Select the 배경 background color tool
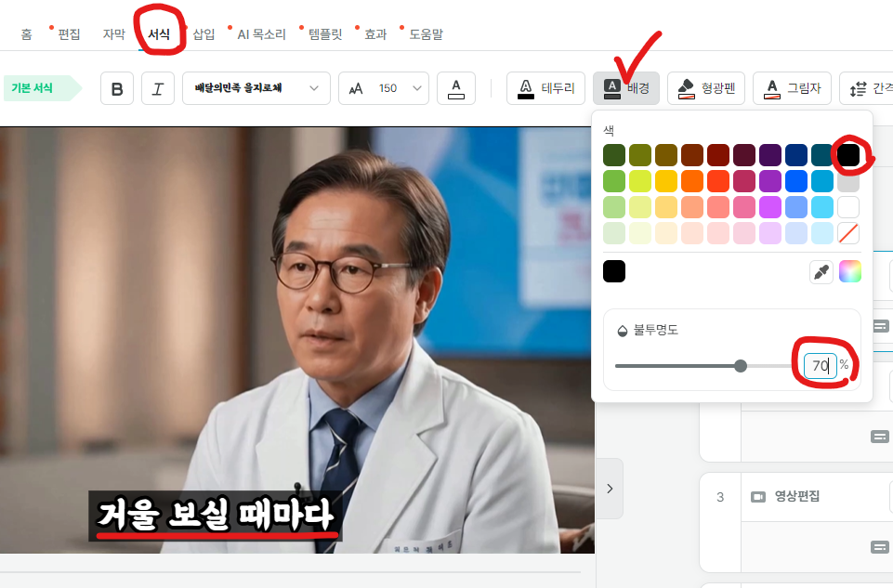The image size is (893, 588). coord(625,88)
